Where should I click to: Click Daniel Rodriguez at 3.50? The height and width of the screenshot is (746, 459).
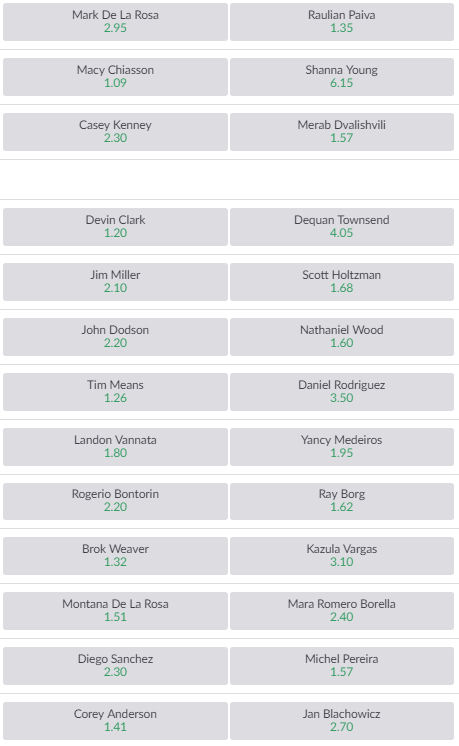coord(342,392)
